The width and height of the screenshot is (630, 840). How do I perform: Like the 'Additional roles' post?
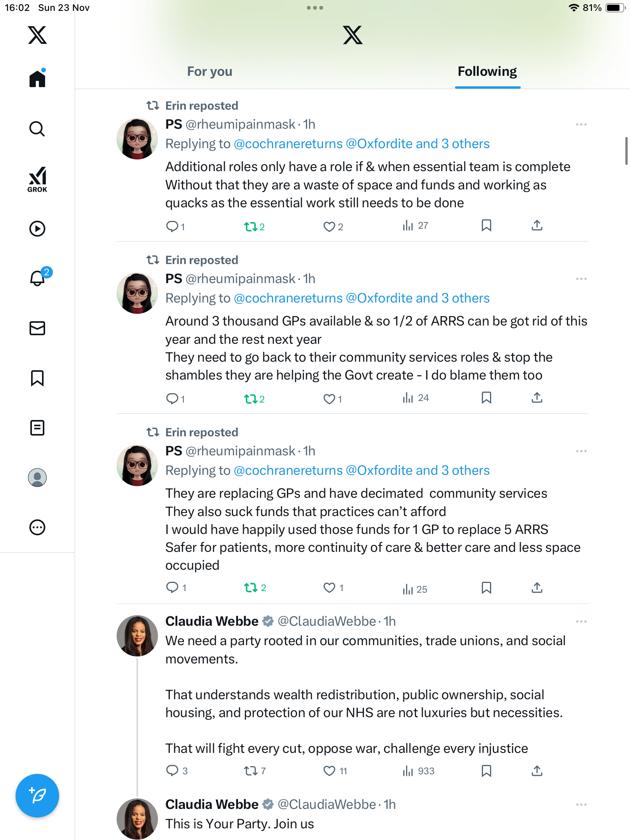tap(329, 226)
